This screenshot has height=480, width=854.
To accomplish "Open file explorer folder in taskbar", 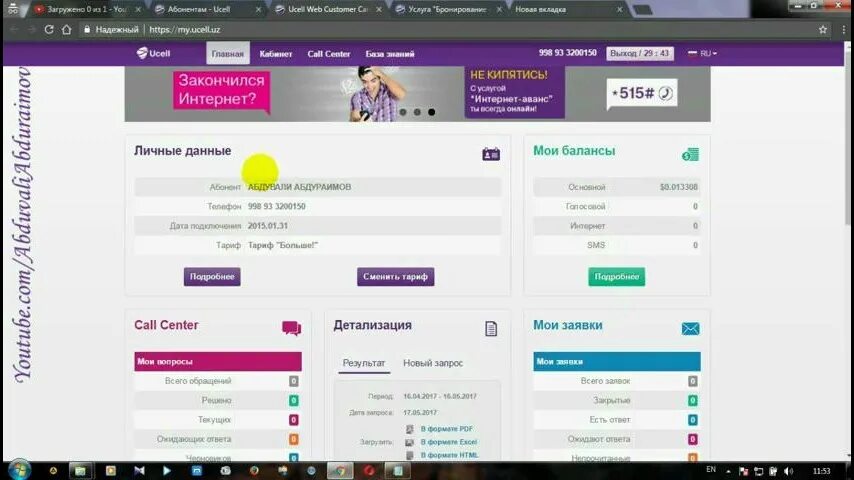I will [80, 471].
